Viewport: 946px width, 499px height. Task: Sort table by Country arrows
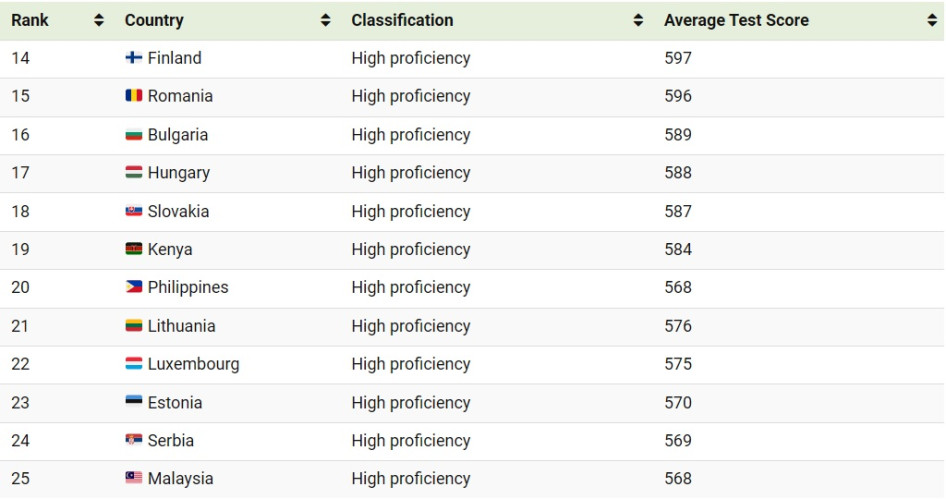[325, 21]
